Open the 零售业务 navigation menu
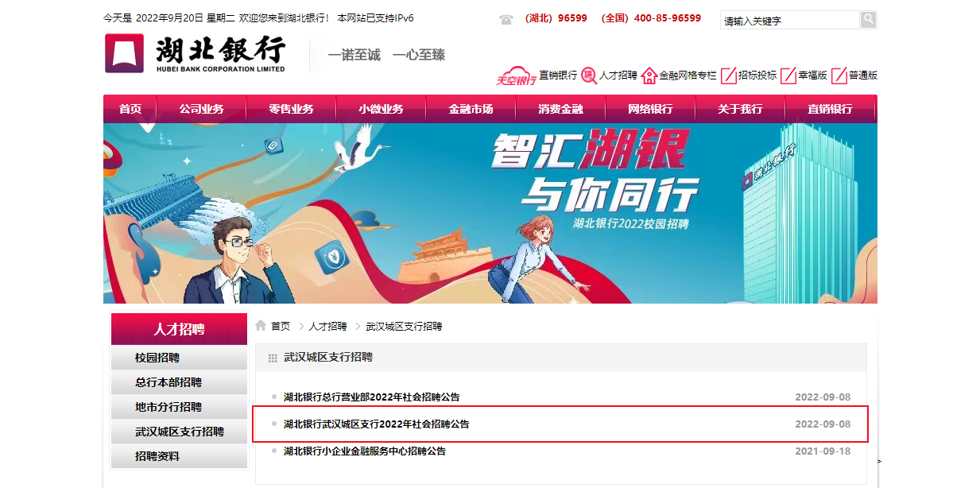980x488 pixels. pos(291,109)
